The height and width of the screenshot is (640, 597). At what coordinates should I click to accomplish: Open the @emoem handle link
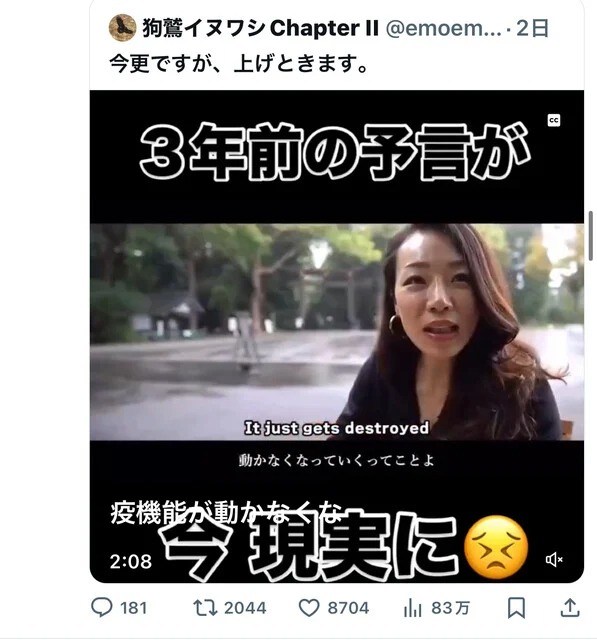443,28
